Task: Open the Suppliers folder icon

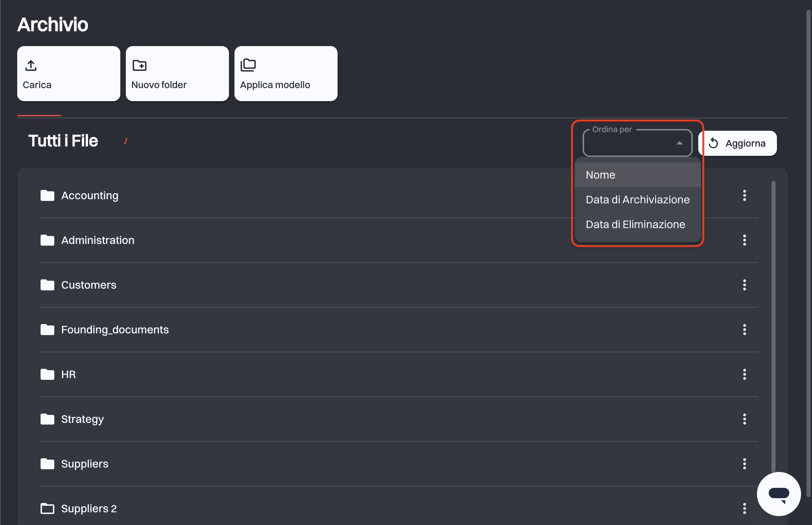Action: pyautogui.click(x=47, y=464)
